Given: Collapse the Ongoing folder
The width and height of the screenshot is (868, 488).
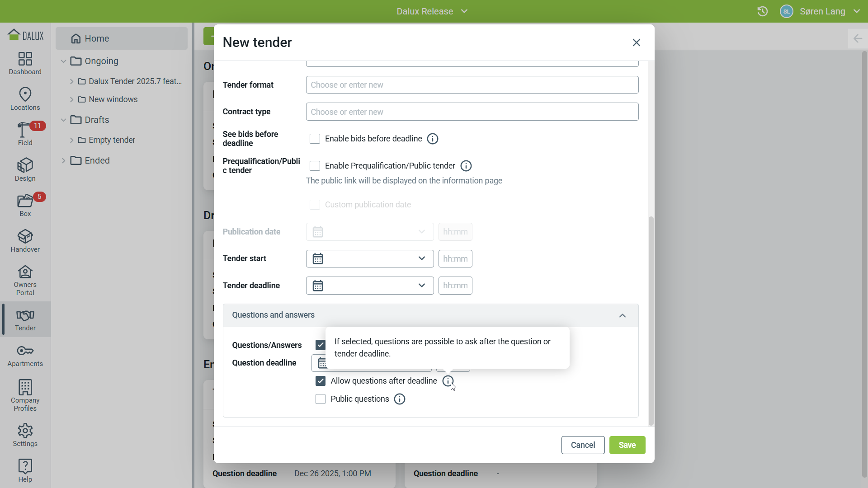Looking at the screenshot, I should click(x=63, y=61).
